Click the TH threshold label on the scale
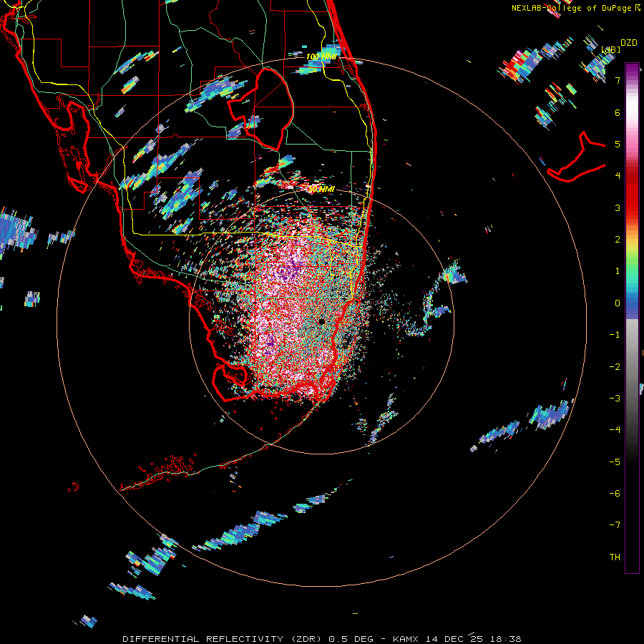The height and width of the screenshot is (644, 644). [x=615, y=557]
